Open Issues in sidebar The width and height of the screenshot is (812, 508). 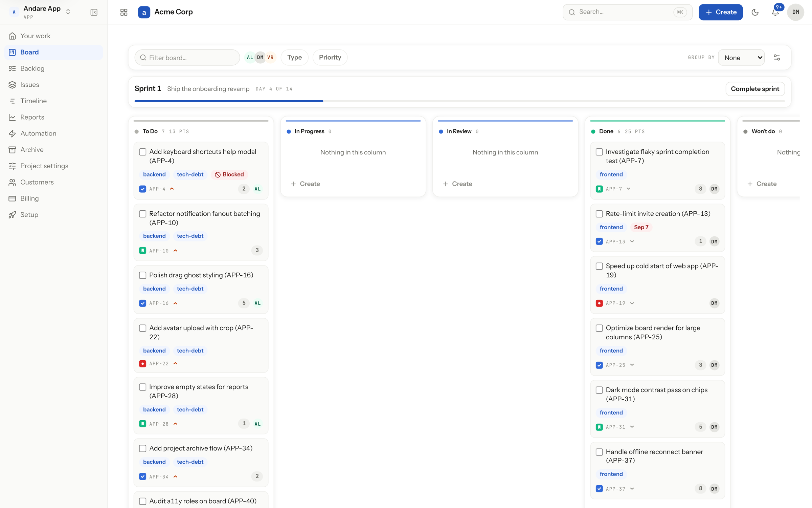pos(53,85)
